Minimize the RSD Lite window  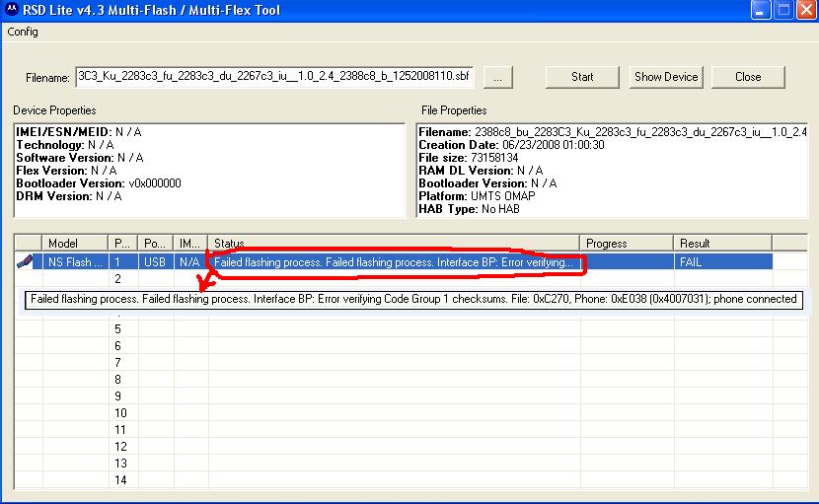pos(761,10)
